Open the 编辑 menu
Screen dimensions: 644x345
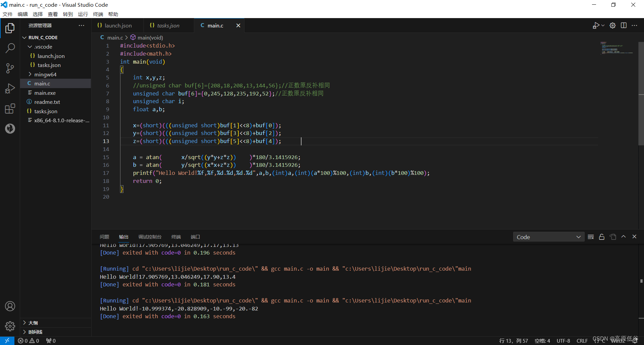[x=22, y=14]
